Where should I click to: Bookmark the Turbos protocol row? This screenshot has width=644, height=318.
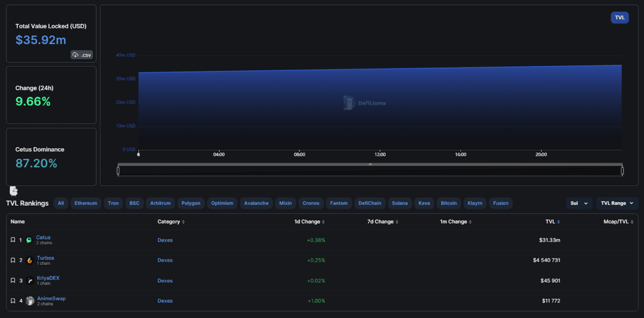click(x=13, y=261)
